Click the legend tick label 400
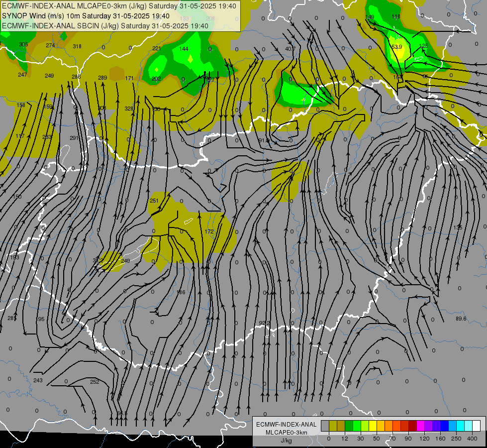 point(472,439)
